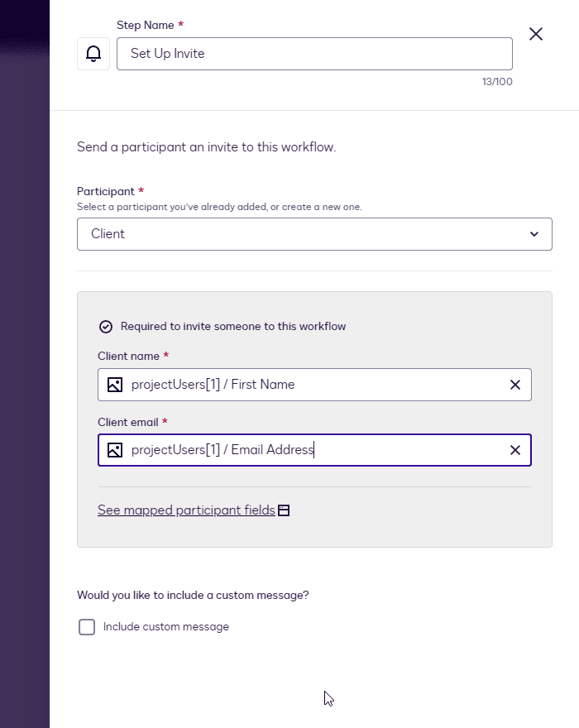Click the Client email field label

point(127,422)
